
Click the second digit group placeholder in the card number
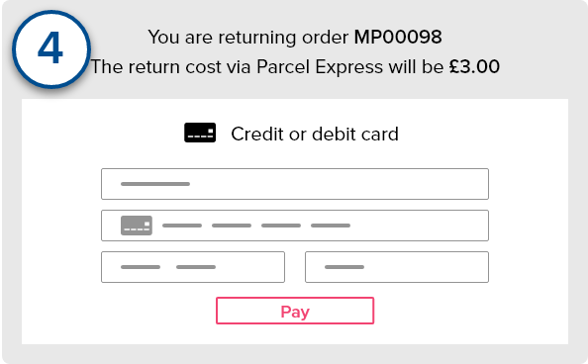(232, 226)
